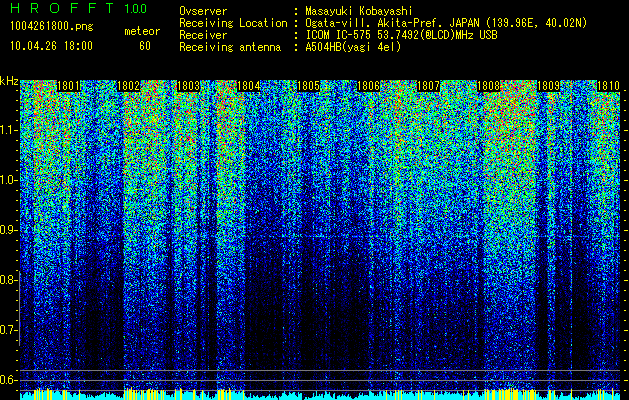Click version number 1.0.0
The image size is (629, 400).
coord(136,9)
